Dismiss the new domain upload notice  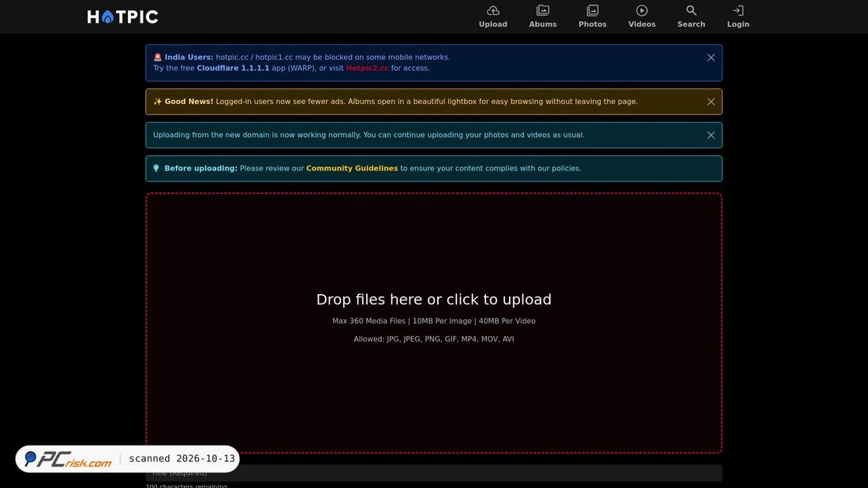711,135
